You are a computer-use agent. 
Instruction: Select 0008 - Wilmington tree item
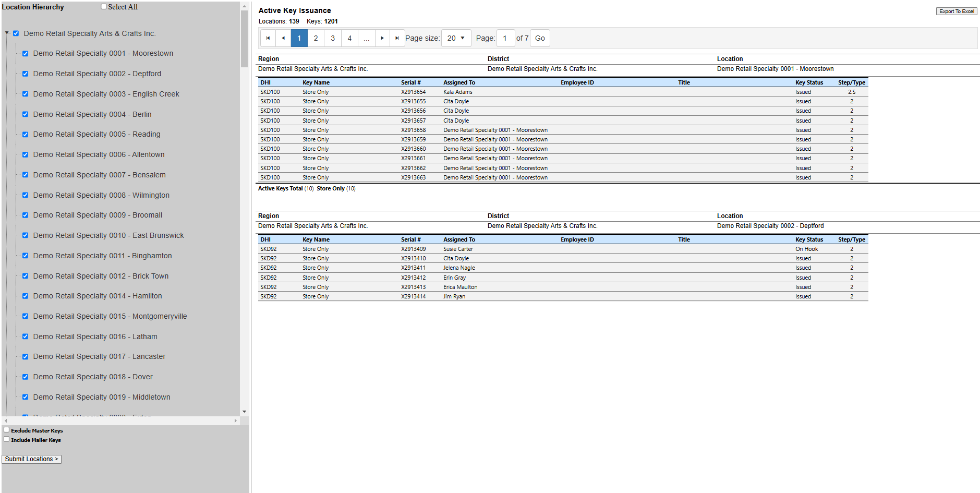tap(101, 195)
